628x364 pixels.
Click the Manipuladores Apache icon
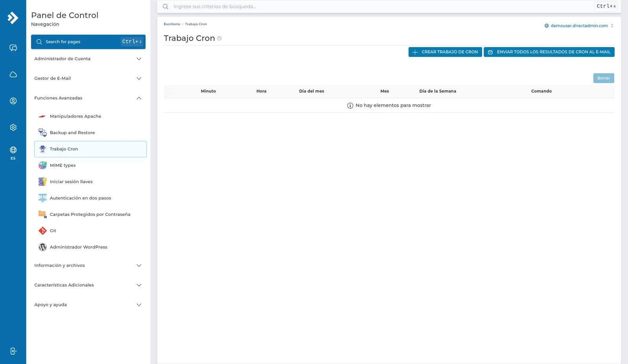pyautogui.click(x=42, y=116)
